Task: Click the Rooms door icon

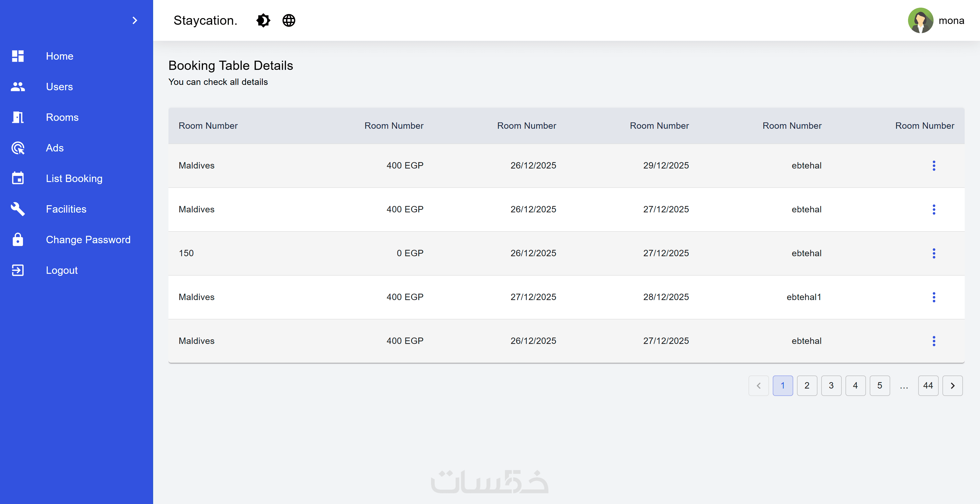Action: [18, 118]
